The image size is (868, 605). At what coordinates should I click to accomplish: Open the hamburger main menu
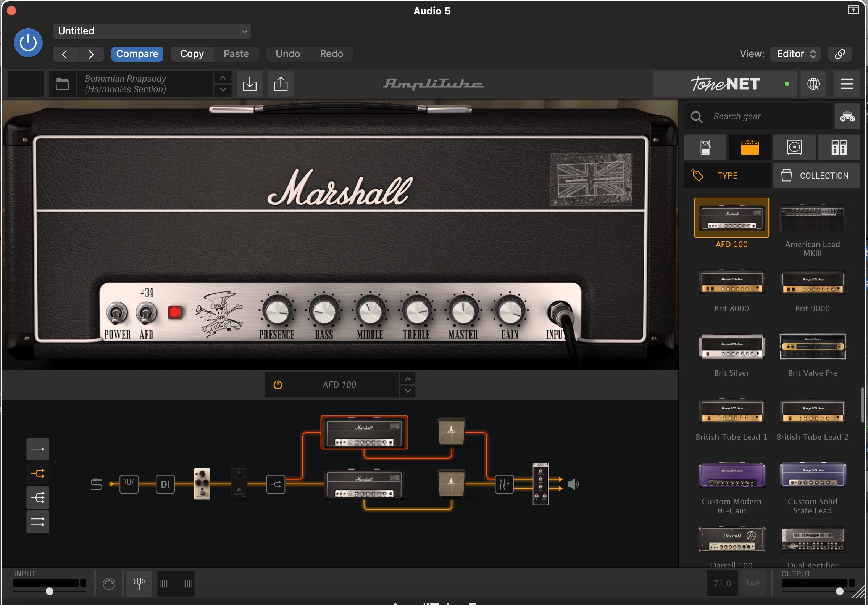(x=847, y=84)
